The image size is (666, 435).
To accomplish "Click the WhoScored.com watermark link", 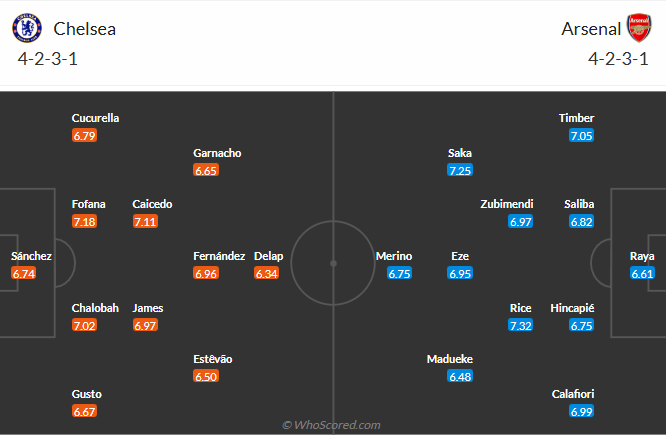I will (x=332, y=425).
